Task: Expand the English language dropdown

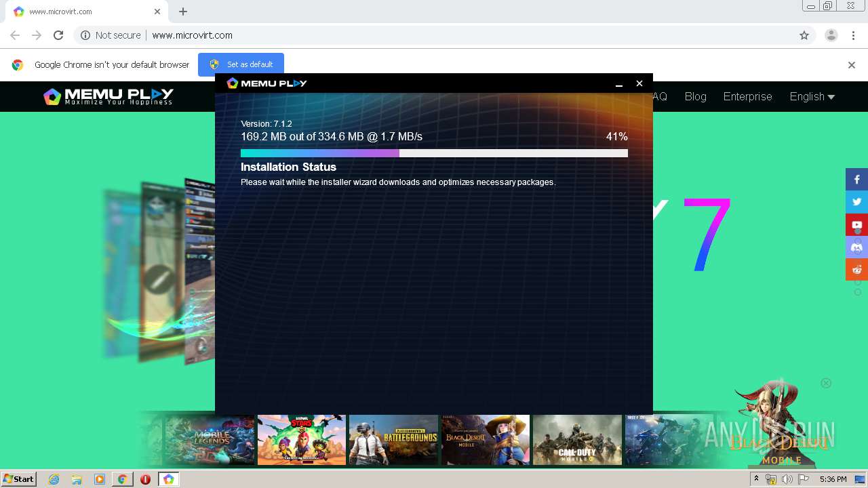Action: (x=812, y=96)
